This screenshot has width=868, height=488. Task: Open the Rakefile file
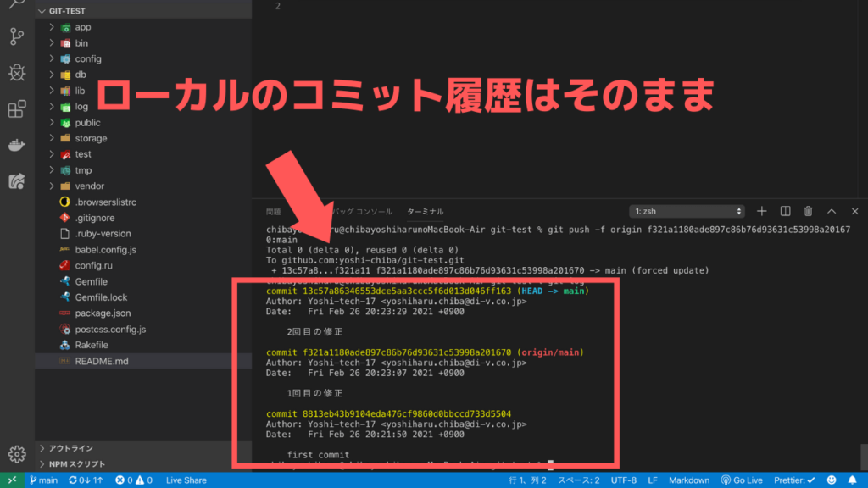coord(142,345)
